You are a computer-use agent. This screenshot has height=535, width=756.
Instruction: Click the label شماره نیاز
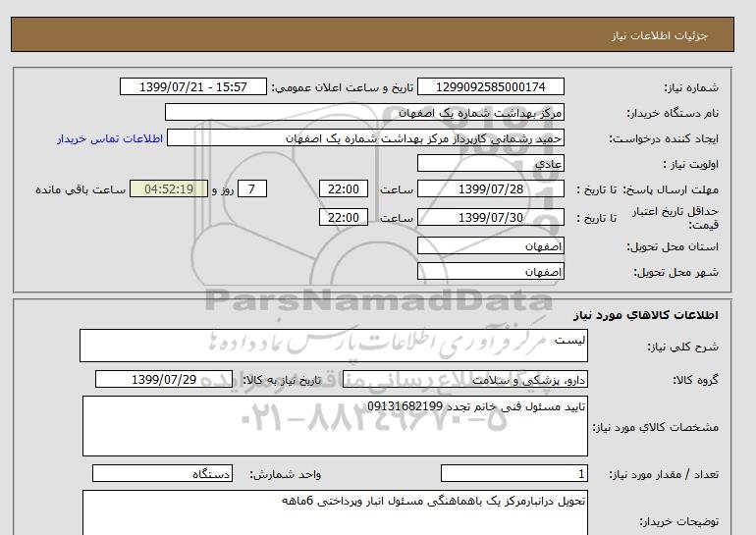pyautogui.click(x=691, y=87)
